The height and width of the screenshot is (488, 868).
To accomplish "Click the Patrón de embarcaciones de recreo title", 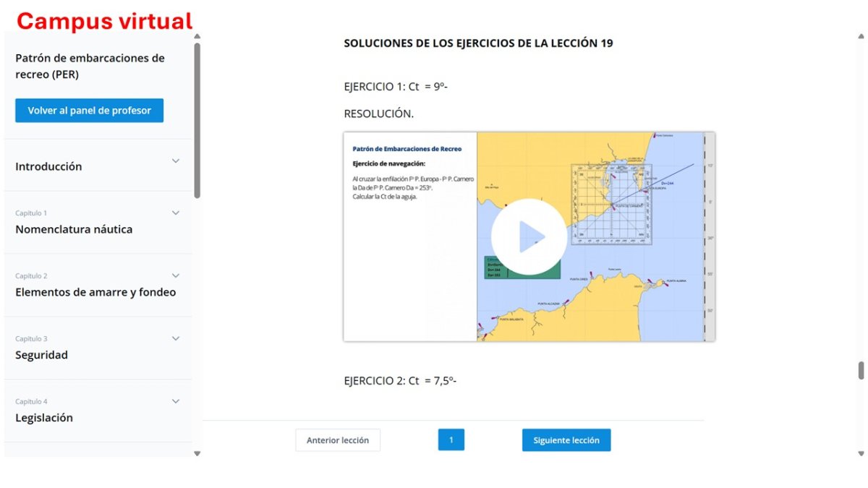I will point(90,66).
